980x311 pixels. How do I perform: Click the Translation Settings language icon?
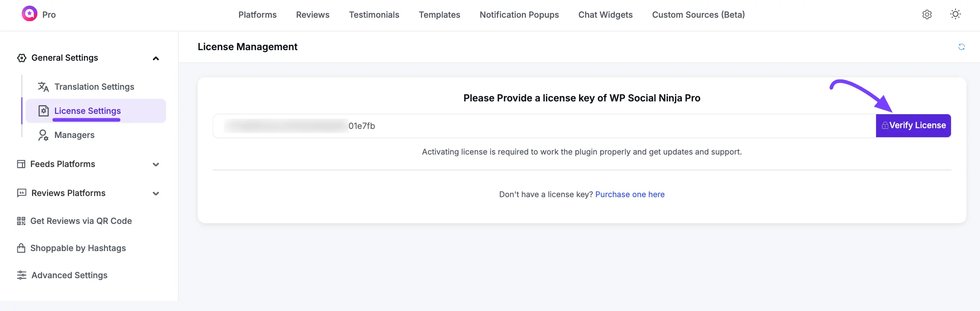[43, 87]
